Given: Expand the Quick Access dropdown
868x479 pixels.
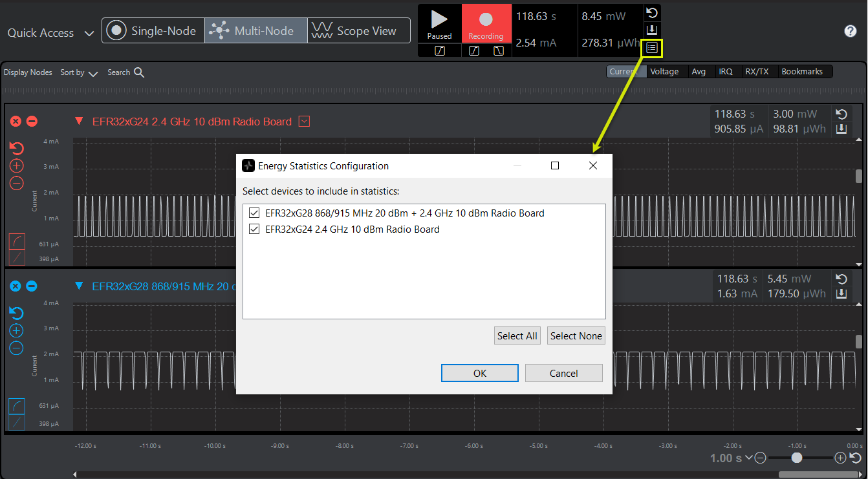Looking at the screenshot, I should tap(89, 34).
